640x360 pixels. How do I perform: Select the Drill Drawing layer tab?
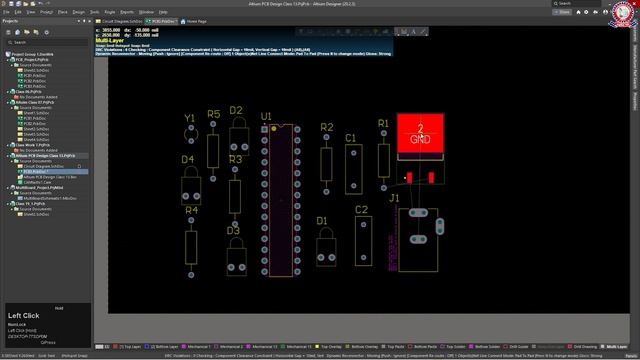582,347
